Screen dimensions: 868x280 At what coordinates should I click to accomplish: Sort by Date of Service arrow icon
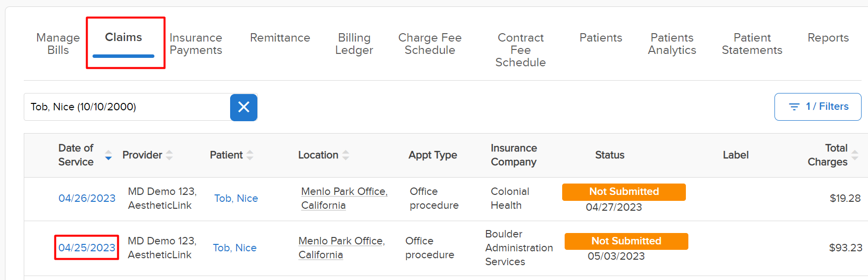point(108,155)
